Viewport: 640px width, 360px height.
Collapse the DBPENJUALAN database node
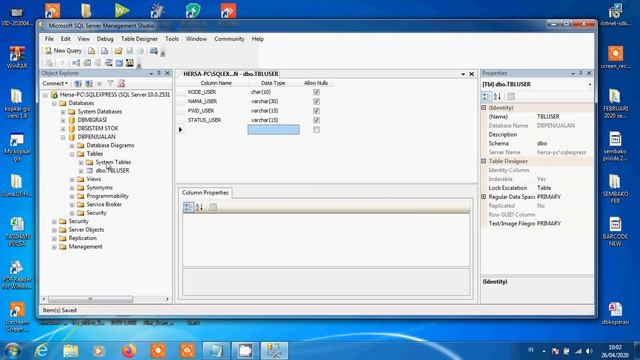point(63,137)
